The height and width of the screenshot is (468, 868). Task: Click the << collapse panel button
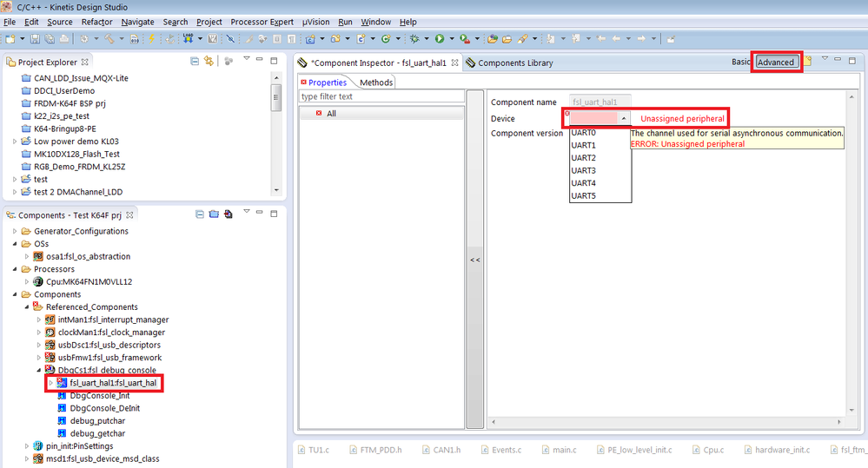coord(475,260)
